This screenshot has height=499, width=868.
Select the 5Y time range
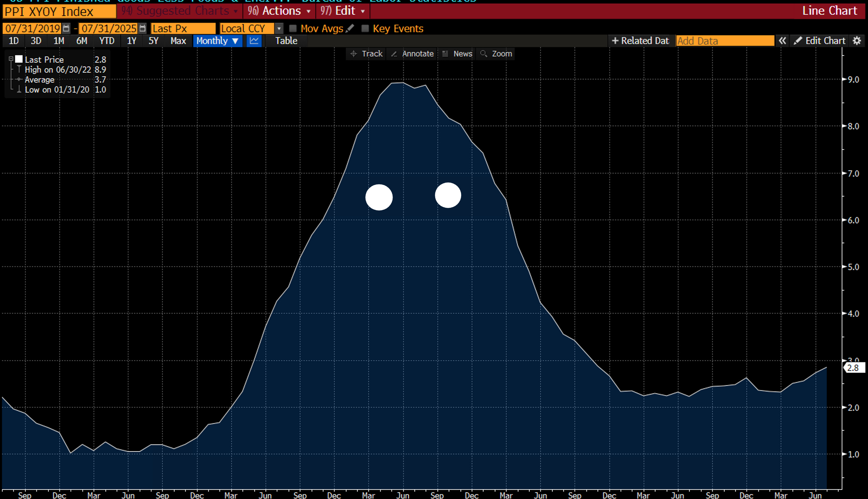(153, 41)
